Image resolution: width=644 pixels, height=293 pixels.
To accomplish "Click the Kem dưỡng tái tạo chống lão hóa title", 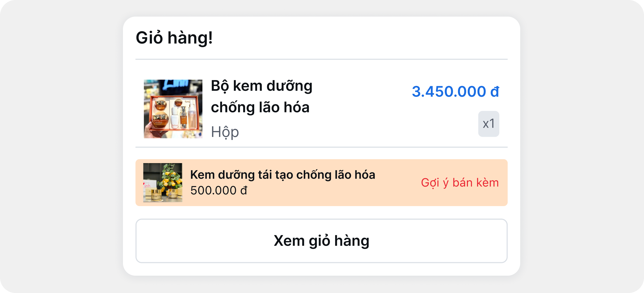I will pos(282,175).
